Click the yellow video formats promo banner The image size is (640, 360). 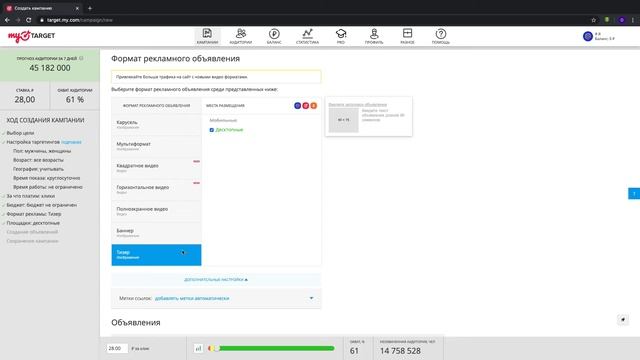coord(216,77)
